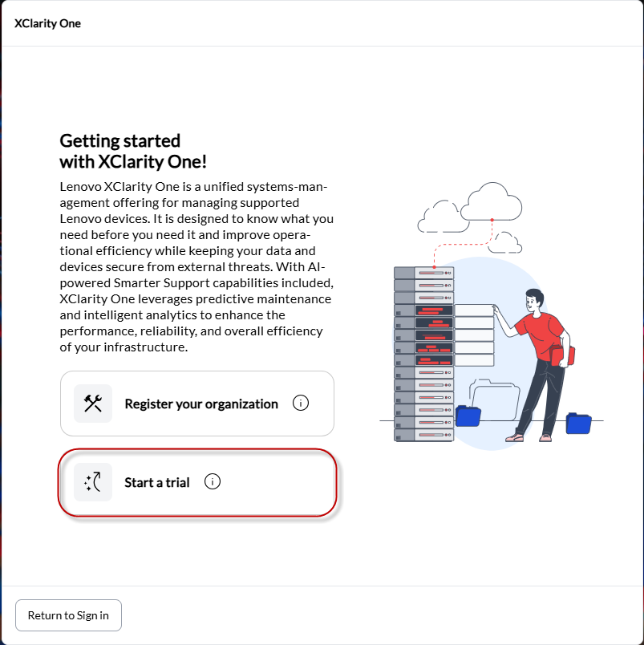Click the XClarity One title in header
Viewport: 644px width, 645px height.
tap(48, 23)
